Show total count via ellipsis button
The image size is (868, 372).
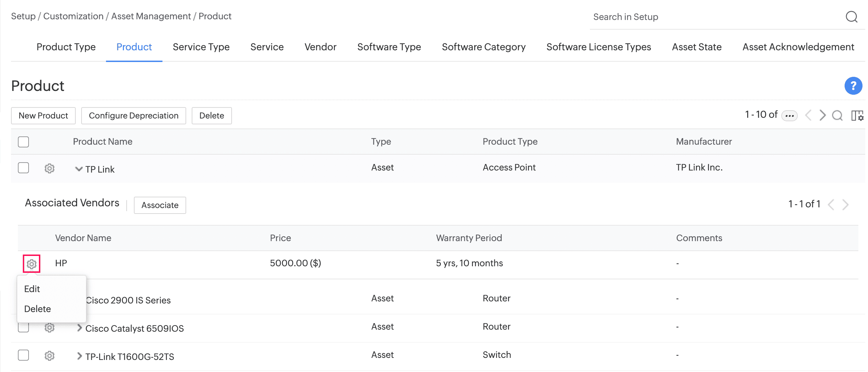[x=789, y=116]
